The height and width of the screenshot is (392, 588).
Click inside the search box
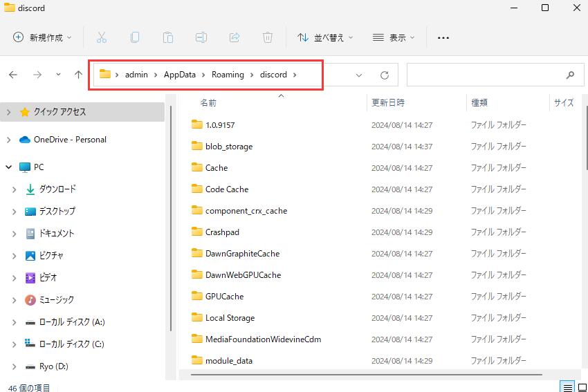(484, 75)
